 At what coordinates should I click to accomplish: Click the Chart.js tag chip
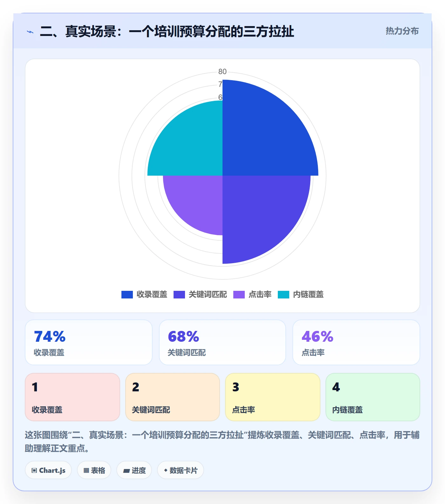pyautogui.click(x=48, y=470)
